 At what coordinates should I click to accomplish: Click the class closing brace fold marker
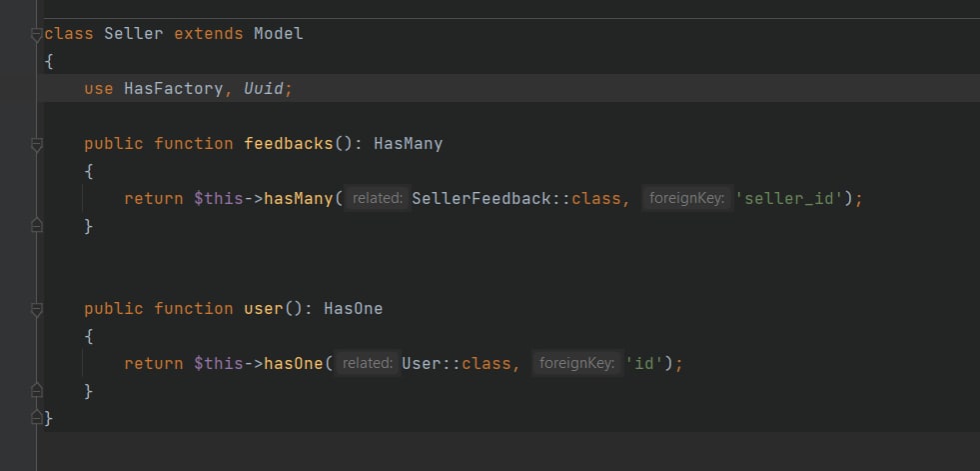37,417
